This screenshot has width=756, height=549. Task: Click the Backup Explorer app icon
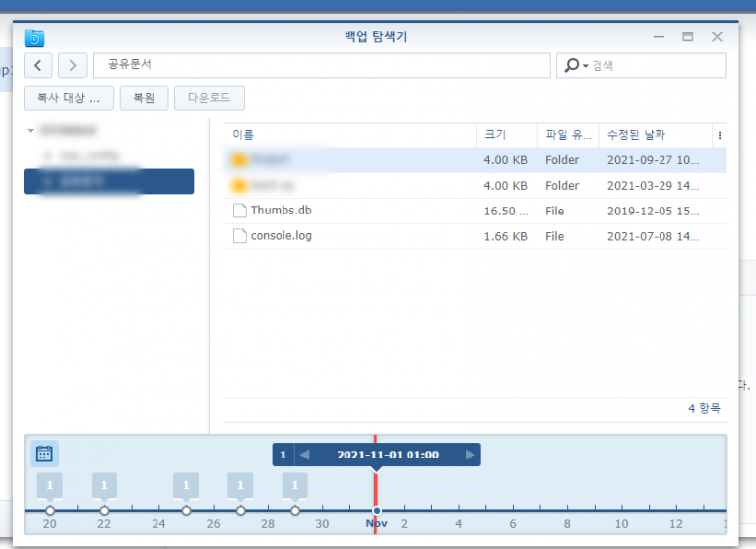click(x=34, y=38)
